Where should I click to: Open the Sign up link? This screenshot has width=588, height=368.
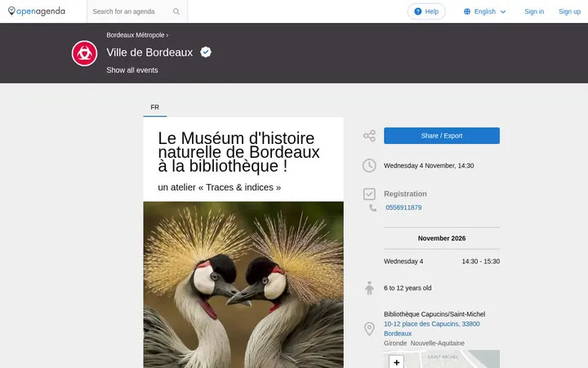click(x=569, y=11)
